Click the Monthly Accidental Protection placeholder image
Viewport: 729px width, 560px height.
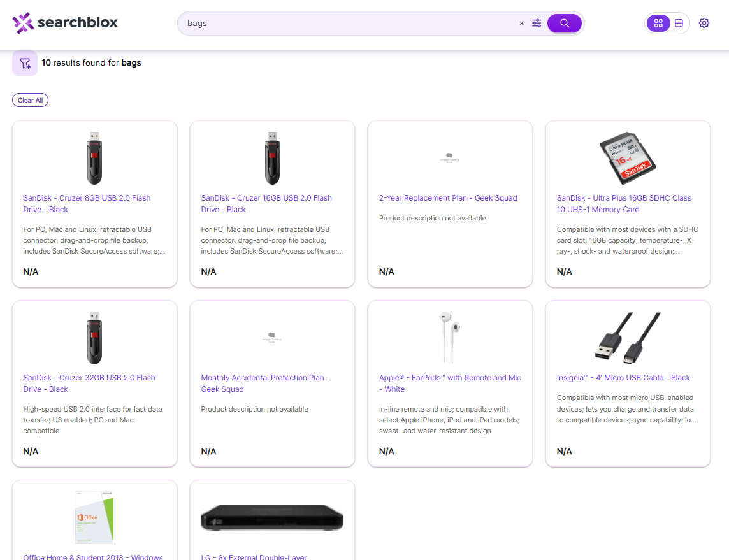pos(272,338)
